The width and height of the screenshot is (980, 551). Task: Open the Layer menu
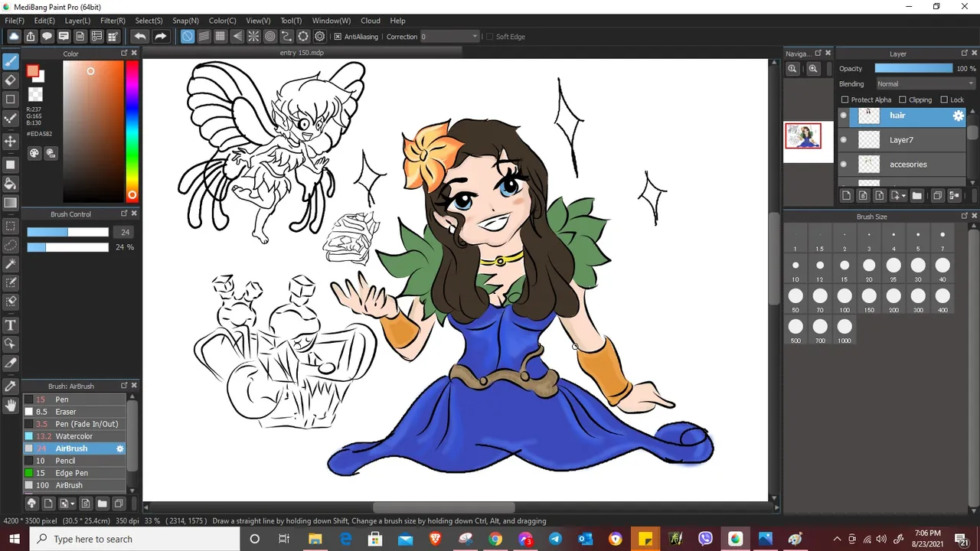point(77,21)
